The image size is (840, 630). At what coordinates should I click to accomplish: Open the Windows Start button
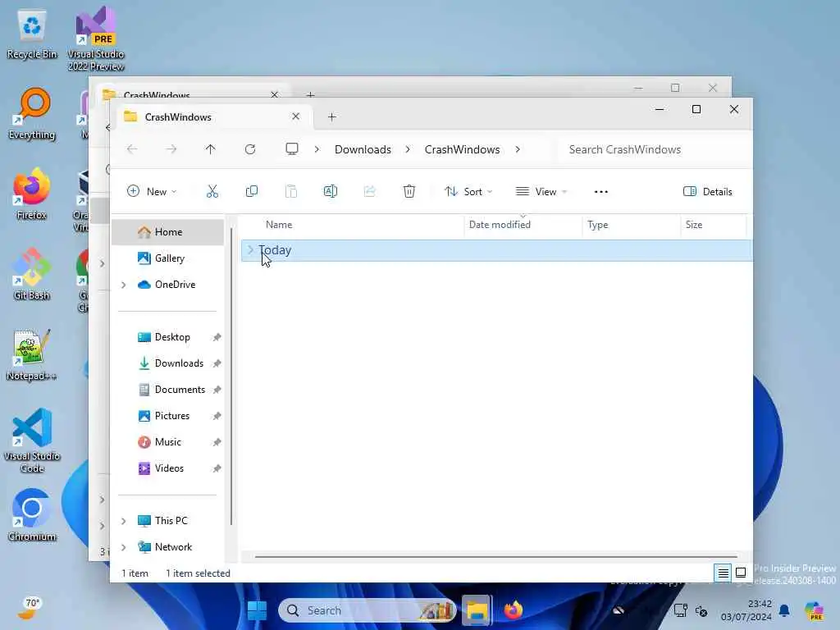257,610
